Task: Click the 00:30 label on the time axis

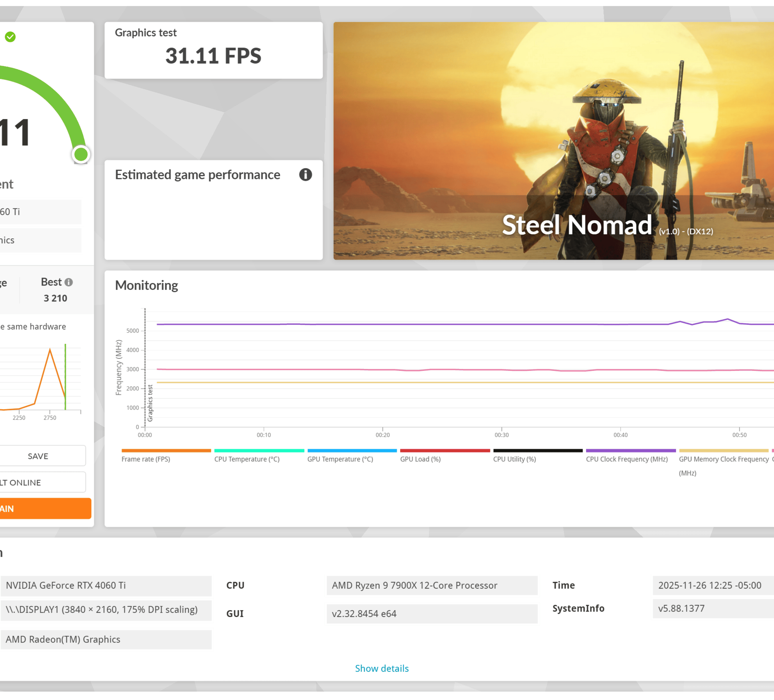Action: (502, 435)
